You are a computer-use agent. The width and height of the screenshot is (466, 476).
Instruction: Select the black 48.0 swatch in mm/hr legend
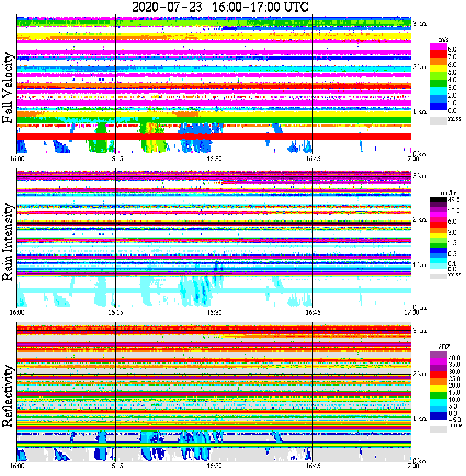click(x=438, y=200)
